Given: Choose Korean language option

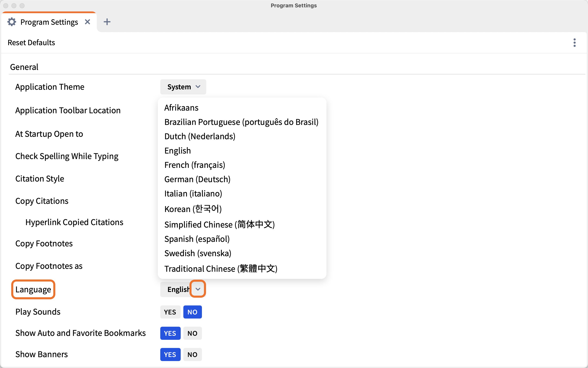Looking at the screenshot, I should click(193, 209).
